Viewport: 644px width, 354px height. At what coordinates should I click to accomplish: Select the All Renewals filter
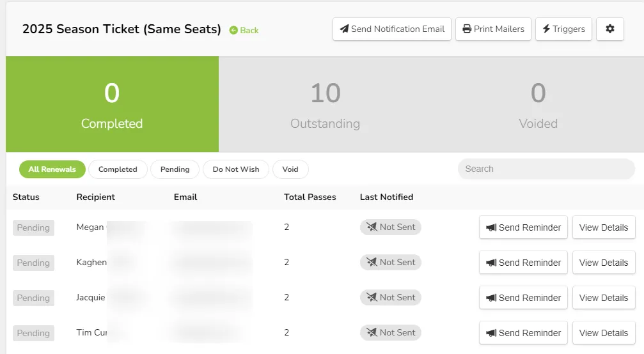tap(52, 169)
